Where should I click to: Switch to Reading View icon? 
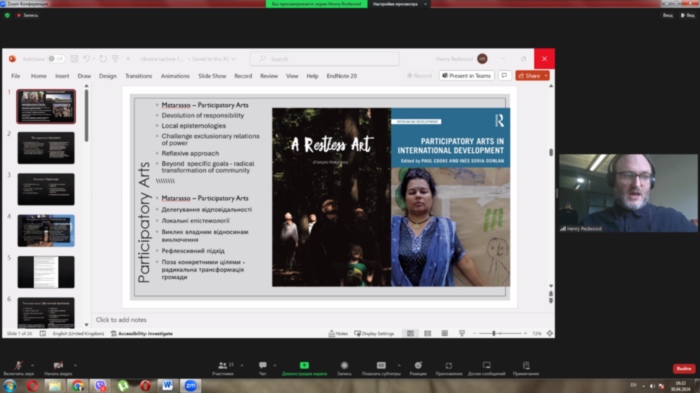click(x=445, y=333)
